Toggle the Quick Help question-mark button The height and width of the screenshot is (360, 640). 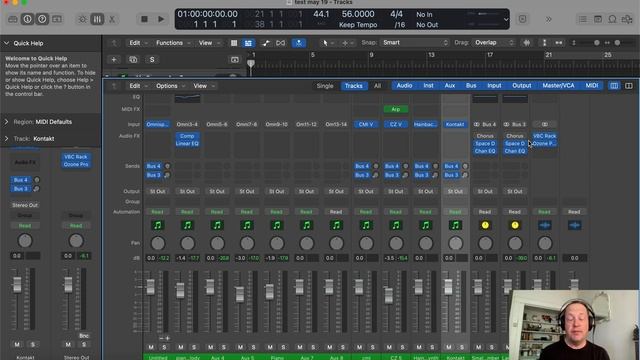click(42, 19)
